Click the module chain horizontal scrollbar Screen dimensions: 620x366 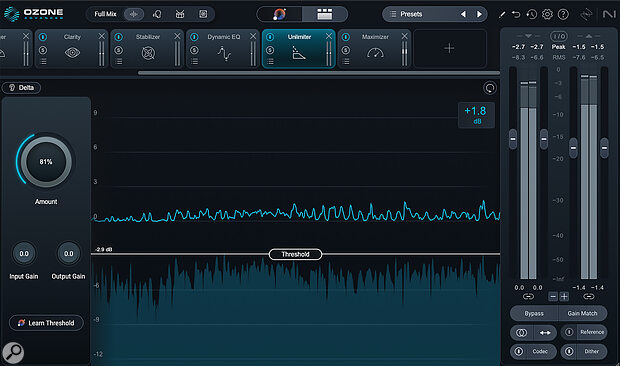click(319, 73)
